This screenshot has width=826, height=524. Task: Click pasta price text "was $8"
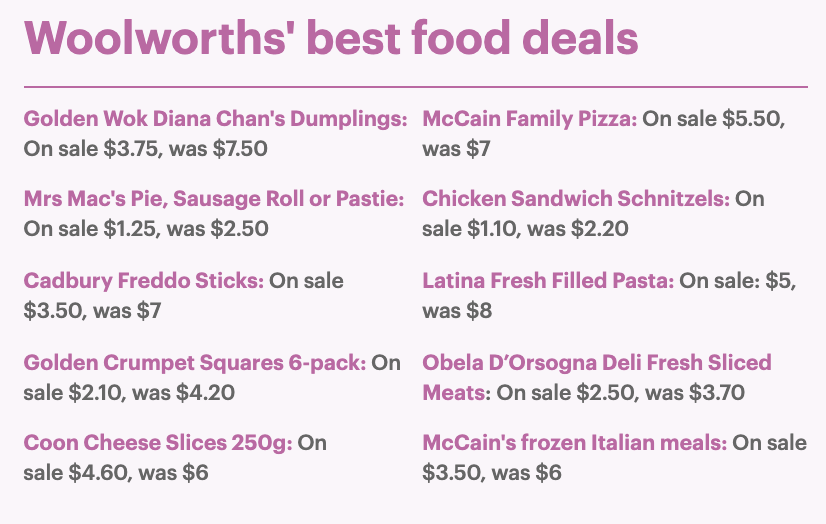click(457, 311)
